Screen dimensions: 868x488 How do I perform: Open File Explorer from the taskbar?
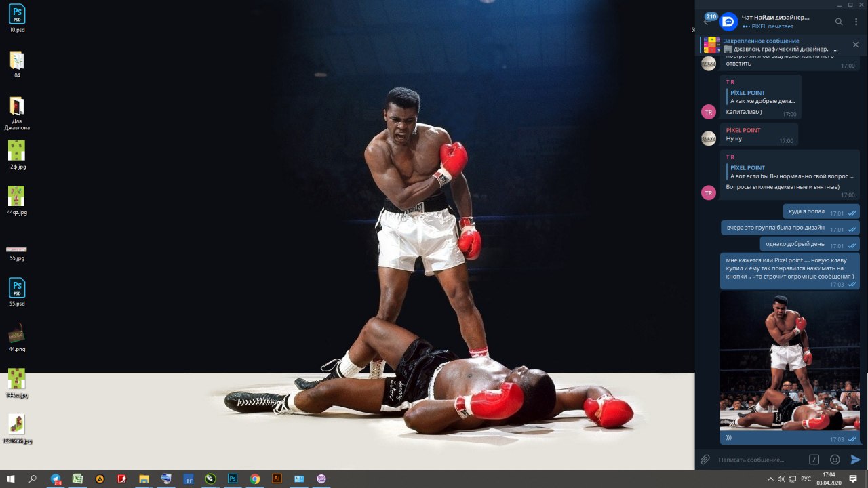144,479
